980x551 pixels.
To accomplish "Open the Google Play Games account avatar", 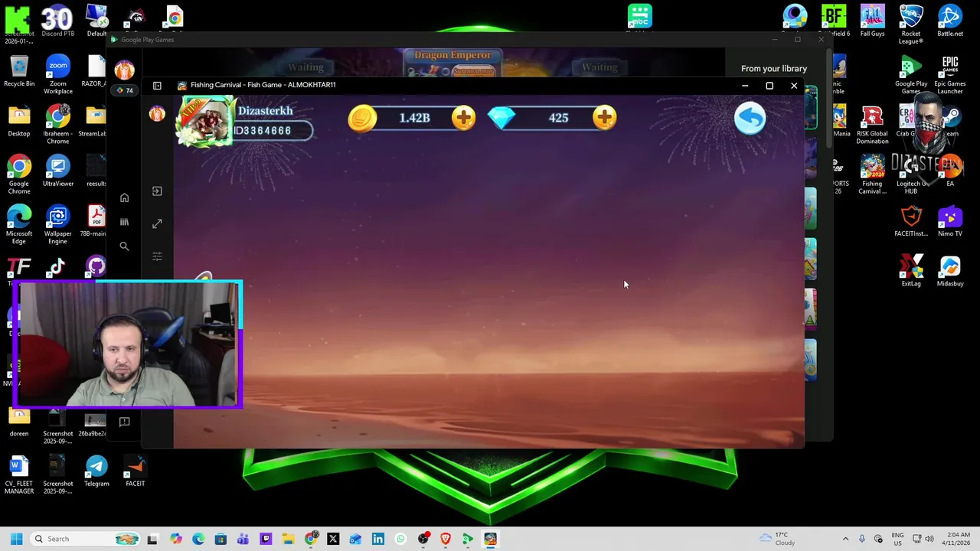I will point(124,70).
